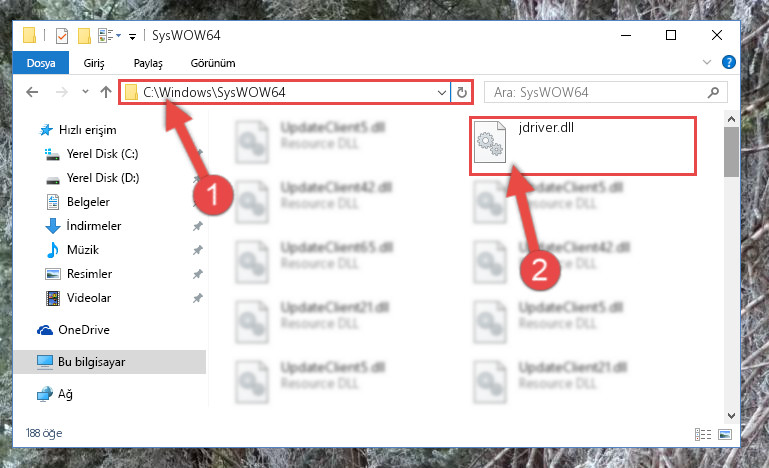This screenshot has height=468, width=769.
Task: Expand the ribbon with the chevron
Action: (x=707, y=62)
